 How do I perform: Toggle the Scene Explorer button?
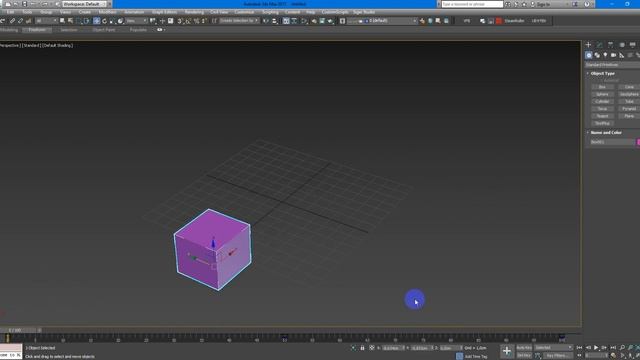[342, 21]
